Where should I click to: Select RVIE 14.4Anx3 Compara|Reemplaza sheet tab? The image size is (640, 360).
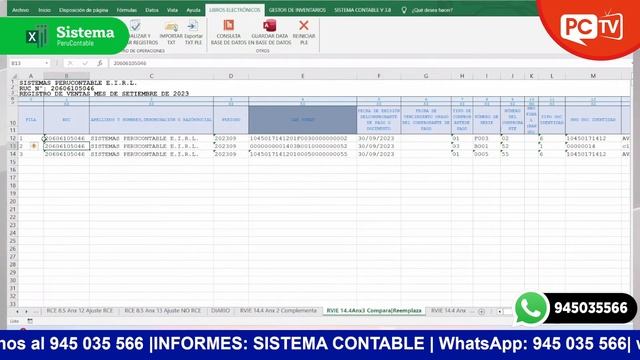tap(374, 311)
